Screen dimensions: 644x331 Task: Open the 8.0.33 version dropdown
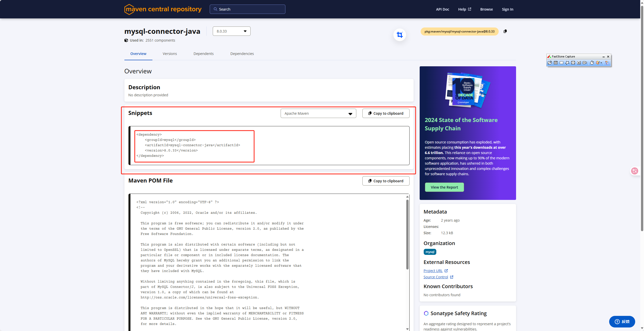pyautogui.click(x=231, y=31)
